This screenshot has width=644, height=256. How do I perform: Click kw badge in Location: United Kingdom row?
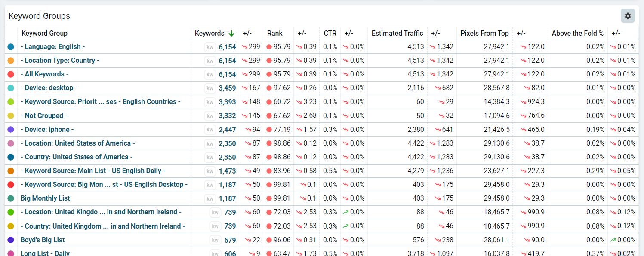(x=216, y=212)
